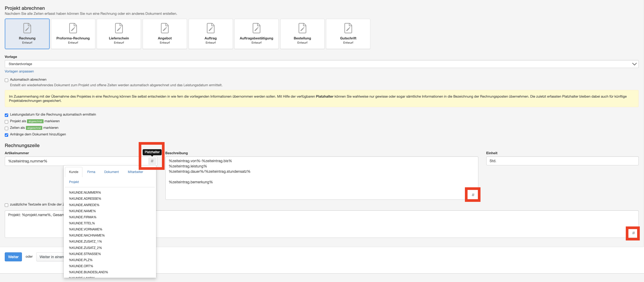The height and width of the screenshot is (282, 644).
Task: Choose the Gutschrift document tile
Action: coord(348,34)
